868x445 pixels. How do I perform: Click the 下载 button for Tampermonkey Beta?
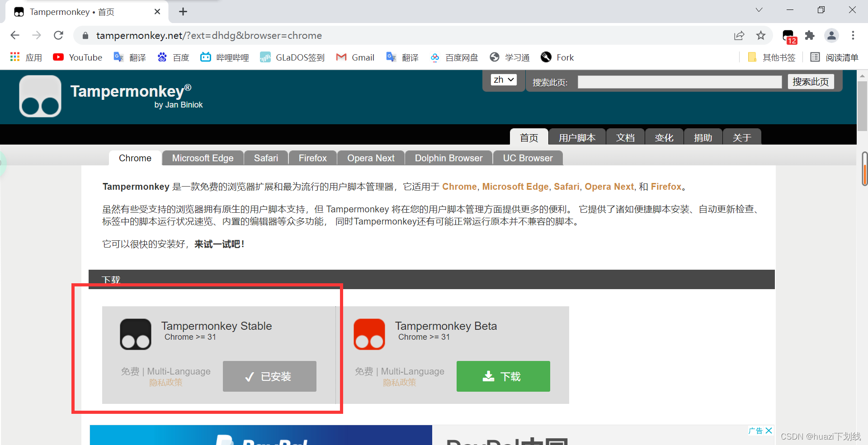tap(503, 376)
